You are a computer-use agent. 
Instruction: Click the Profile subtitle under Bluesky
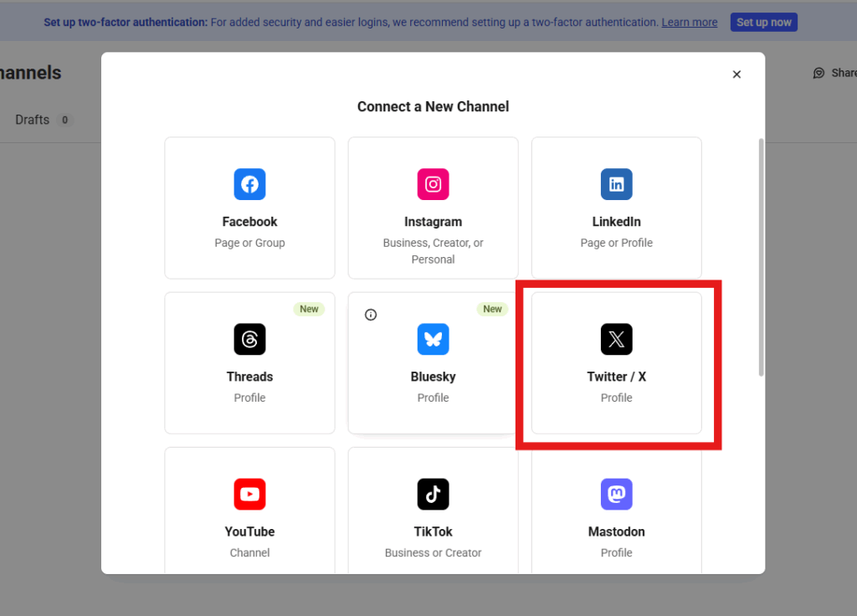(433, 398)
